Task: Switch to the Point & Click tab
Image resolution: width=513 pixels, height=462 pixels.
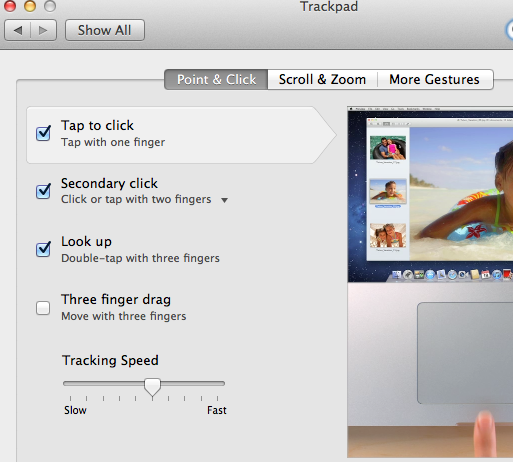Action: 216,79
